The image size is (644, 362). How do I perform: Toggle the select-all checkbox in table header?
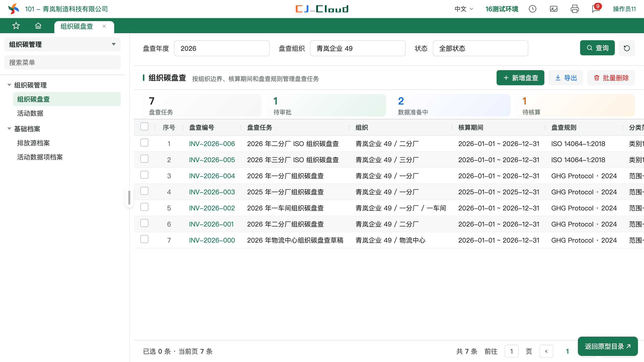point(144,126)
